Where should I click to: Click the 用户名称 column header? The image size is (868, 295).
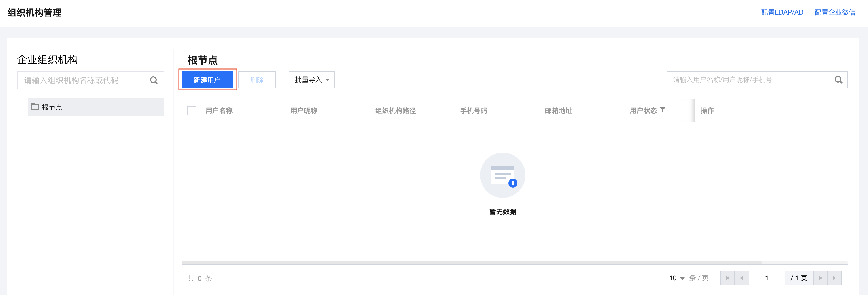click(219, 111)
